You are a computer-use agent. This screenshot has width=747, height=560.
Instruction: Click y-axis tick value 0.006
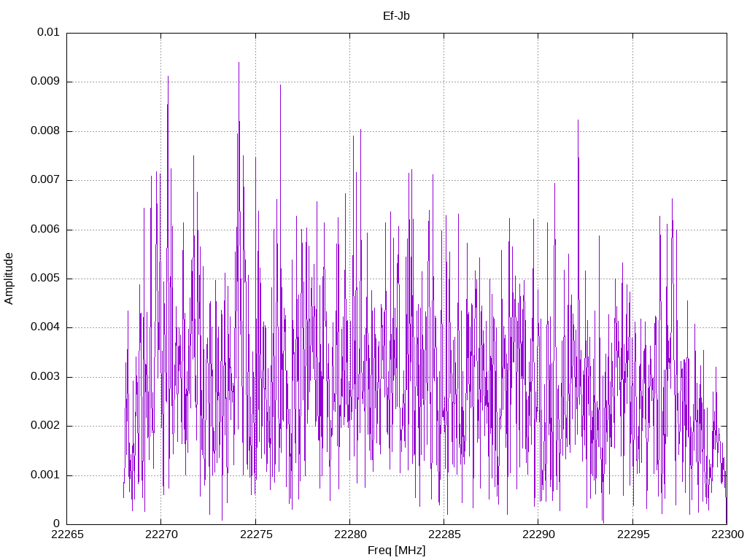click(x=45, y=229)
